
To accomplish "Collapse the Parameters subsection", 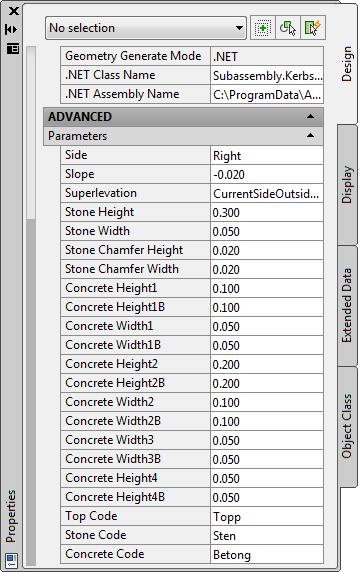I will click(310, 136).
